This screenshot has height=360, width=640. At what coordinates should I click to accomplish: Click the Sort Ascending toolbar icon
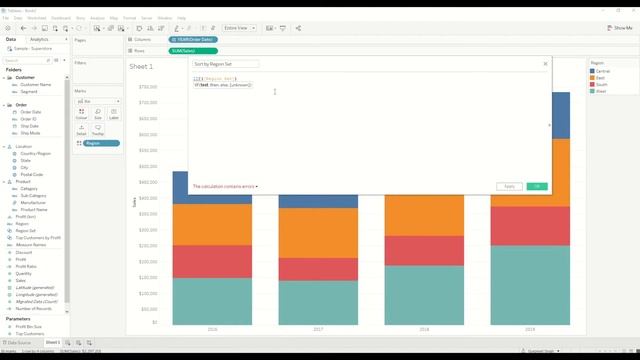pyautogui.click(x=150, y=28)
